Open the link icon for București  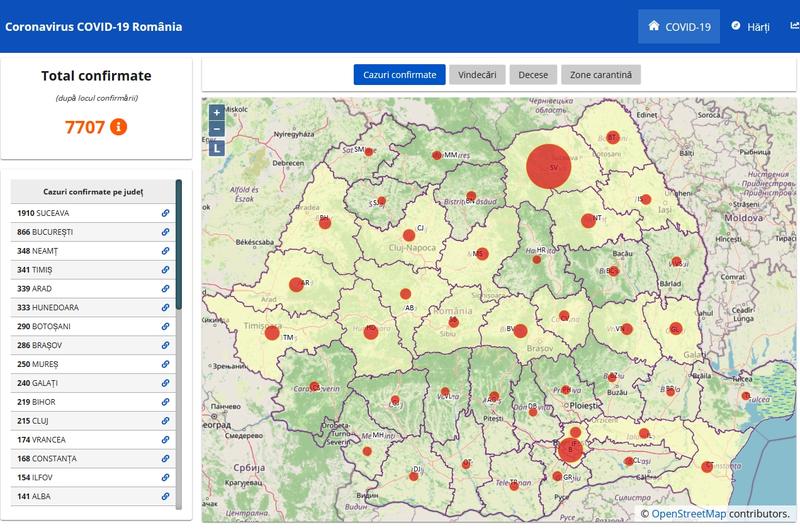165,232
